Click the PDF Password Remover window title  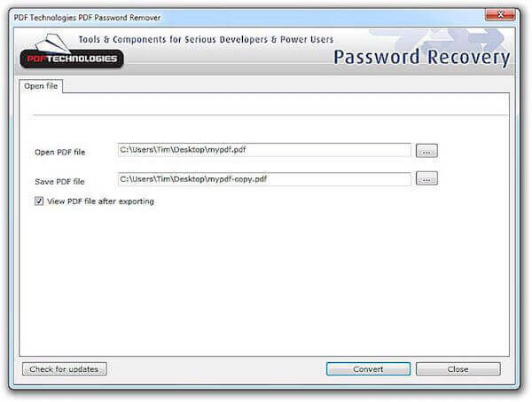(x=87, y=18)
